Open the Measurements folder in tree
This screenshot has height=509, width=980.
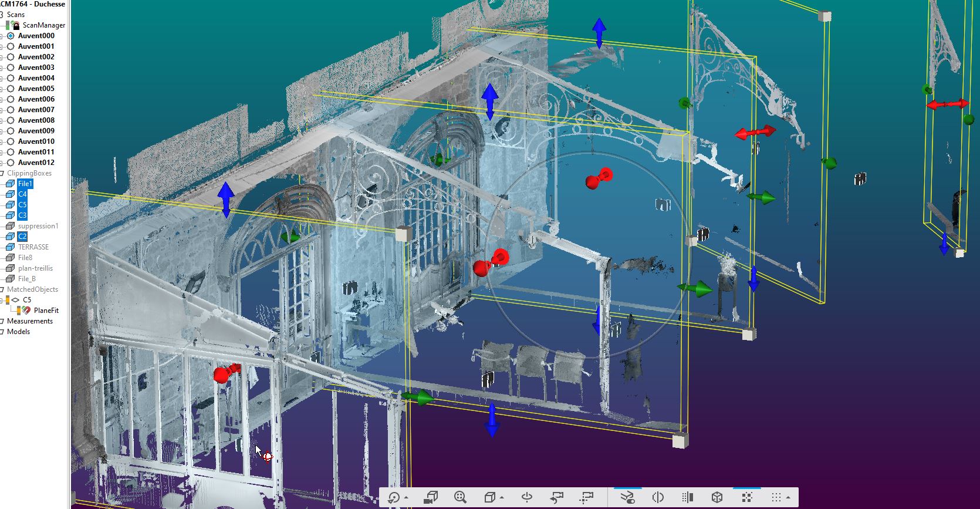[29, 321]
